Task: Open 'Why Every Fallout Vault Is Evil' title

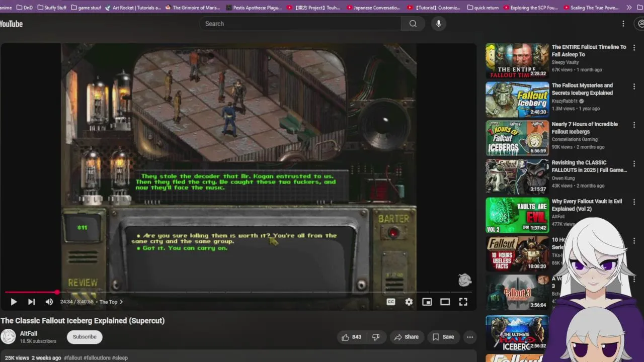Action: point(587,205)
